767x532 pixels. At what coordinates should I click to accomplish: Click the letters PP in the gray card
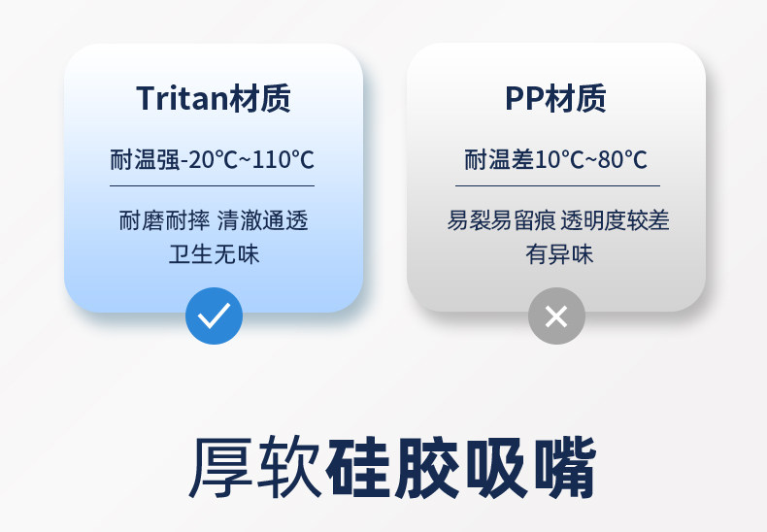[x=524, y=98]
